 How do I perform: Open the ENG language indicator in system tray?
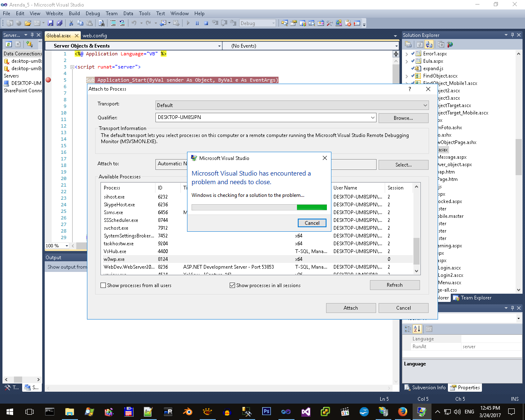469,411
